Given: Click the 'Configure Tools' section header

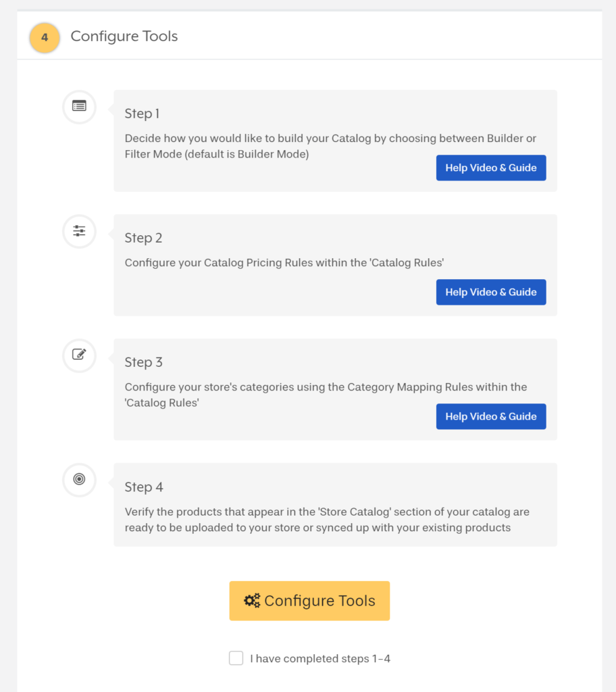Looking at the screenshot, I should [124, 36].
